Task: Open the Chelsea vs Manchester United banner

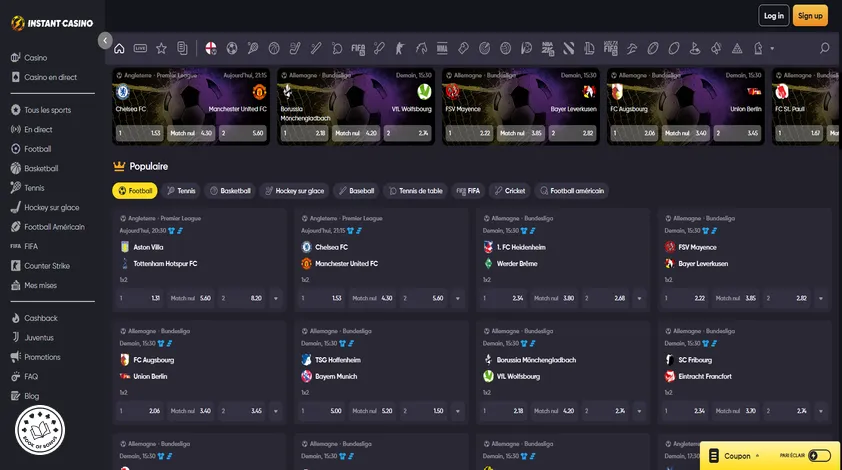Action: (x=191, y=106)
